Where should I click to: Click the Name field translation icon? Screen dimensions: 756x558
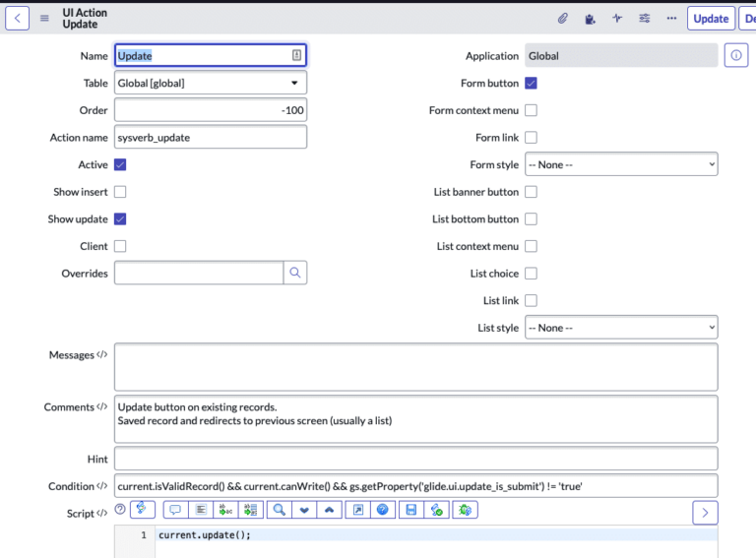coord(296,55)
